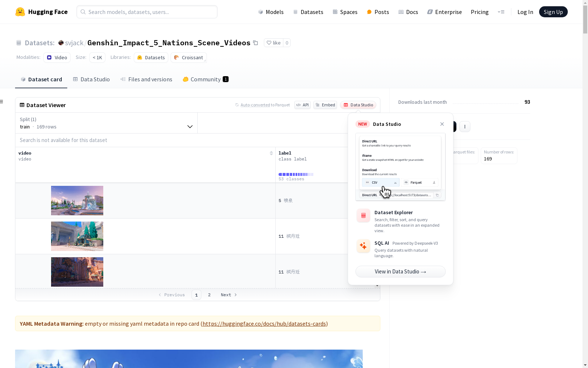Viewport: 588px width, 368px height.
Task: Open the Files and versions tab
Action: (x=146, y=79)
